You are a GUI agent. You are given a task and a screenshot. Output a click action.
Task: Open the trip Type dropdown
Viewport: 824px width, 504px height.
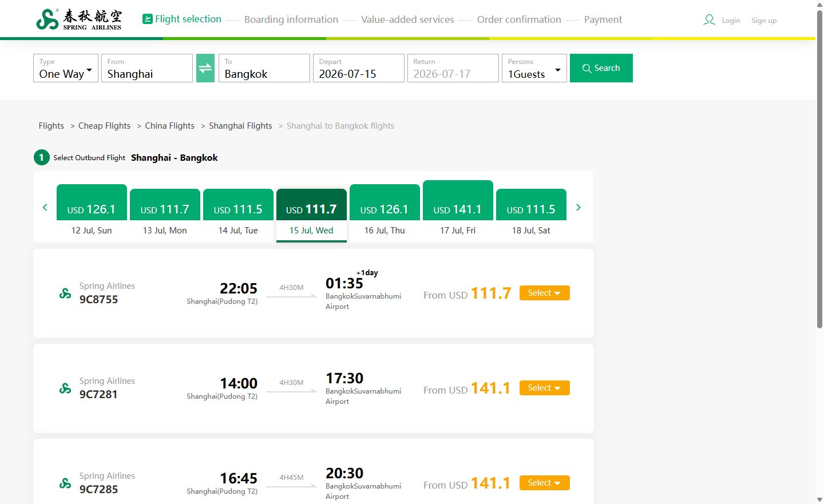pos(66,68)
